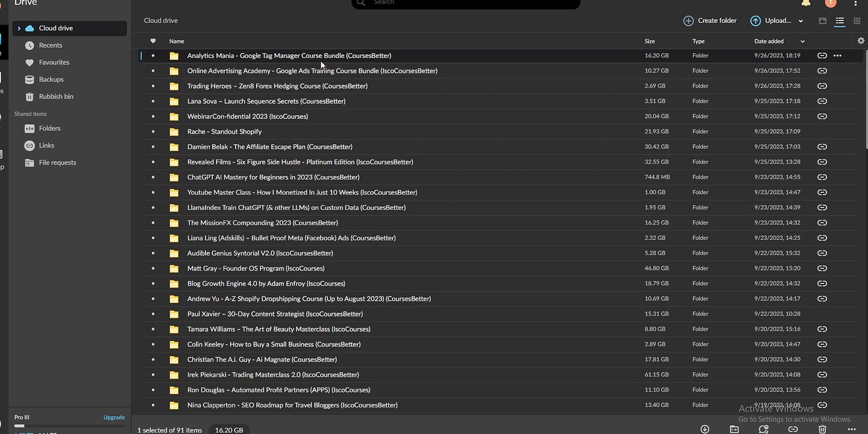Screen dimensions: 868x434
Task: Click folder icon of Rache - Standout Shopify
Action: 174,131
